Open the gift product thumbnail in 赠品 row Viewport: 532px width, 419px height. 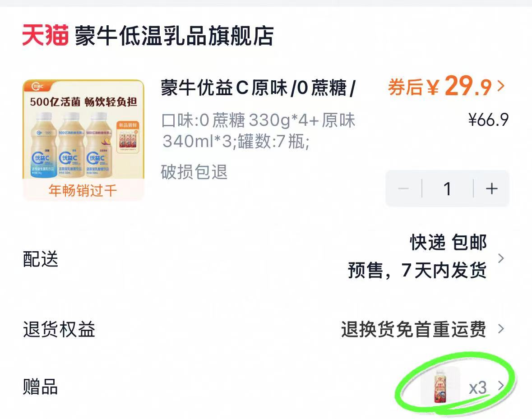[x=439, y=386]
